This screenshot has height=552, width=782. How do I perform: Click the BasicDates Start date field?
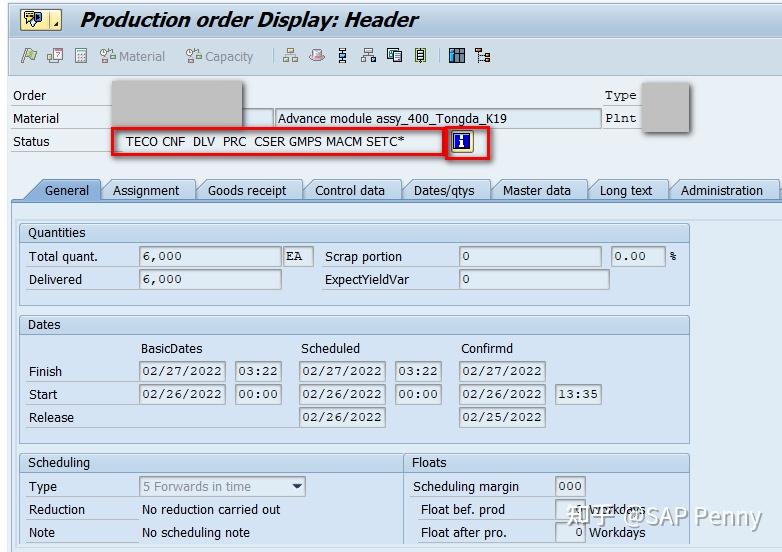(x=182, y=394)
